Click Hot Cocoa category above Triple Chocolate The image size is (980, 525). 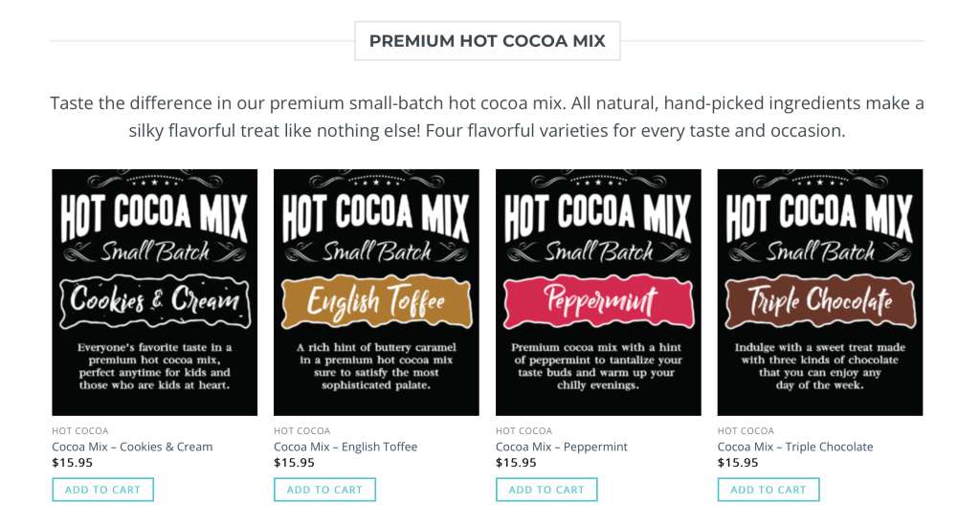point(746,431)
